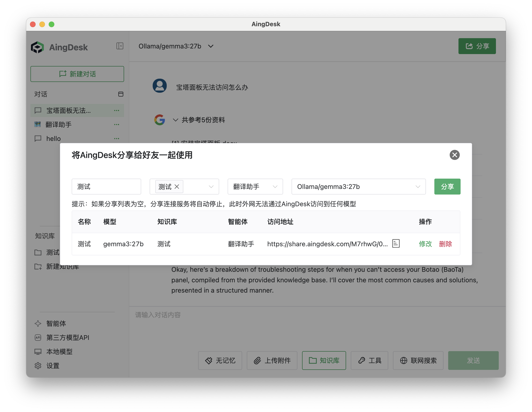Image resolution: width=532 pixels, height=412 pixels.
Task: Copy the share access link
Action: pos(395,243)
